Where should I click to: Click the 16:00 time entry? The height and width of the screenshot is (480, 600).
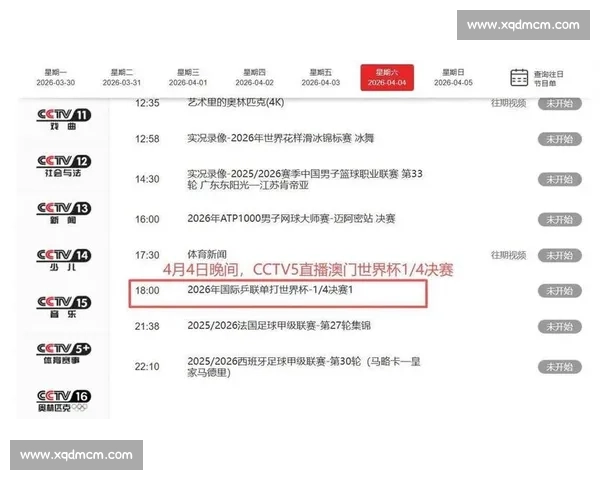(147, 219)
